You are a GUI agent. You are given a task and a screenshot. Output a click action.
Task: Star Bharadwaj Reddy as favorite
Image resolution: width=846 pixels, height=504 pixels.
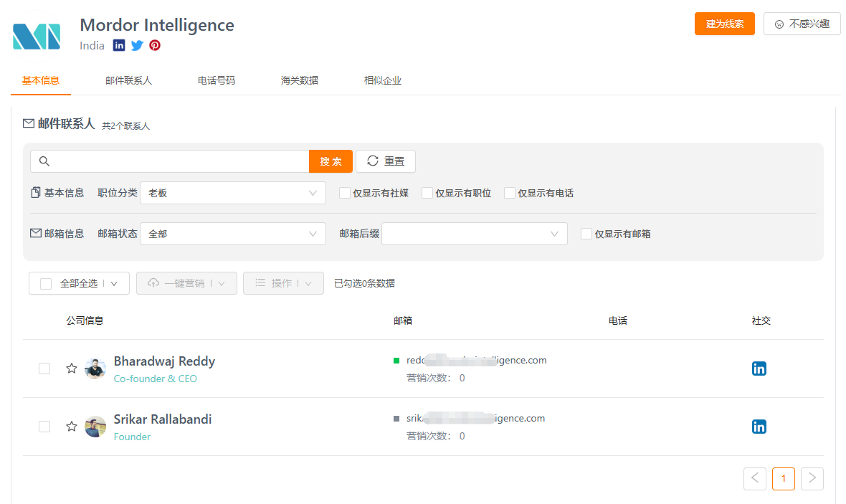[x=71, y=369]
